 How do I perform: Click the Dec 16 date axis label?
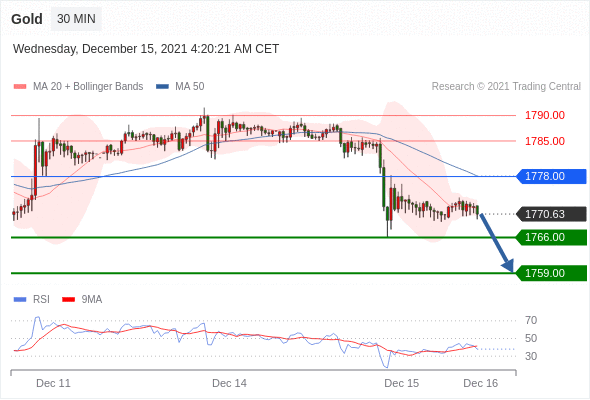481,383
